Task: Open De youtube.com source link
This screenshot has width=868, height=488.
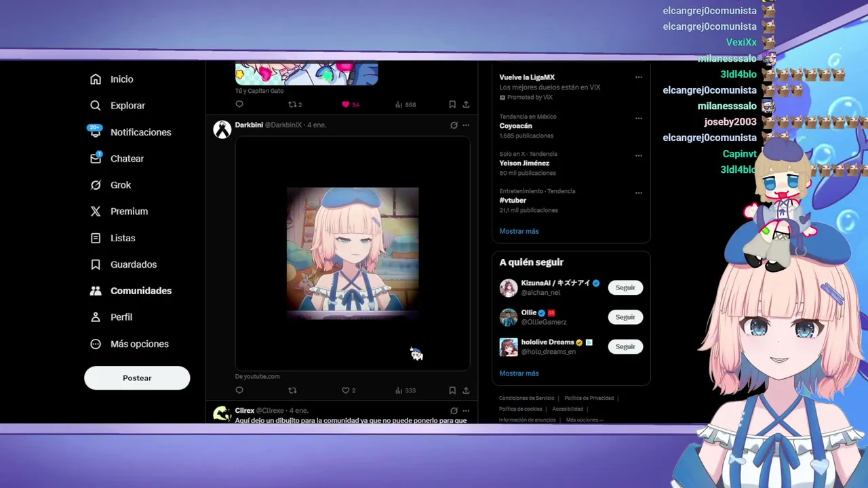Action: [257, 377]
